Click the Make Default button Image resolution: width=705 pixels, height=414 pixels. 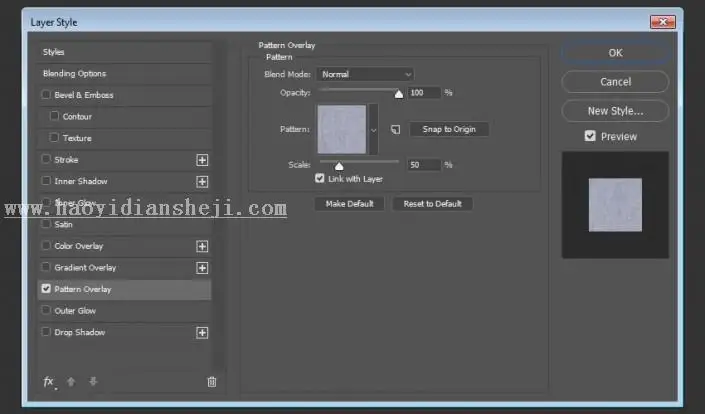pos(349,204)
